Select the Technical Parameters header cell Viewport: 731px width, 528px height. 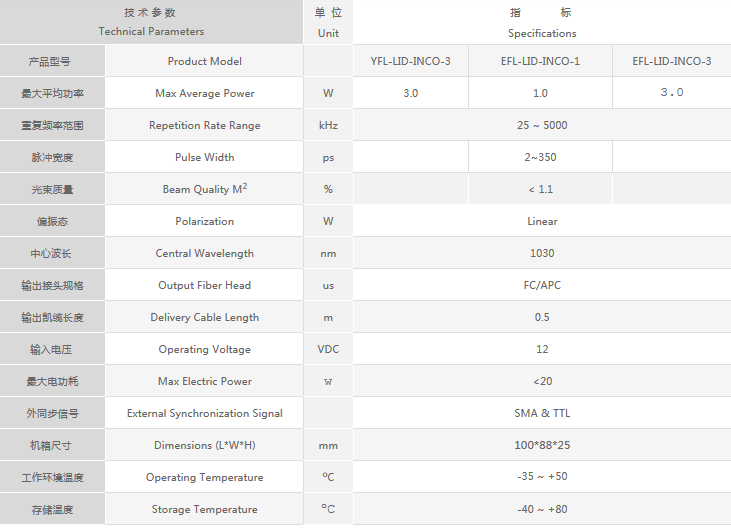(x=151, y=22)
